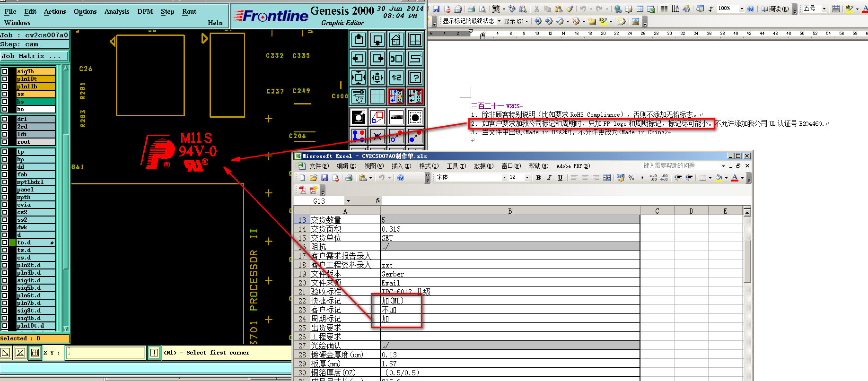Click the pan right icon in Genesis

377,59
